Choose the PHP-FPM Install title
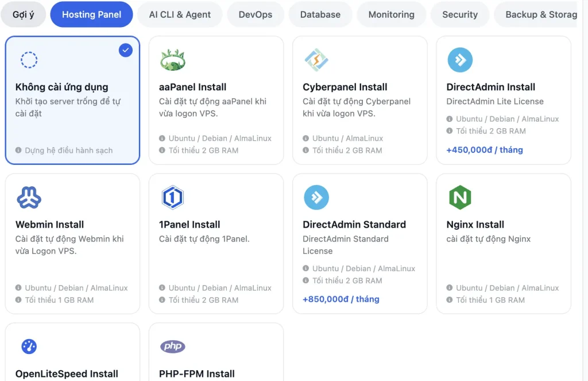This screenshot has width=588, height=381. tap(197, 374)
